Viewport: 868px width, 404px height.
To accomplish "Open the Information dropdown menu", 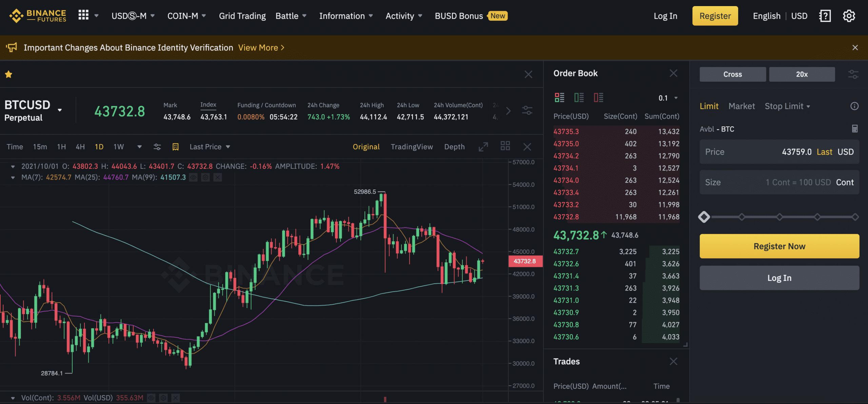I will tap(346, 16).
